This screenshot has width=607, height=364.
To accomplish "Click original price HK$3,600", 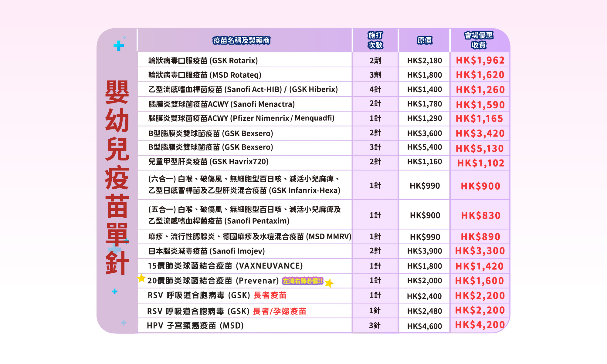I will (x=425, y=133).
